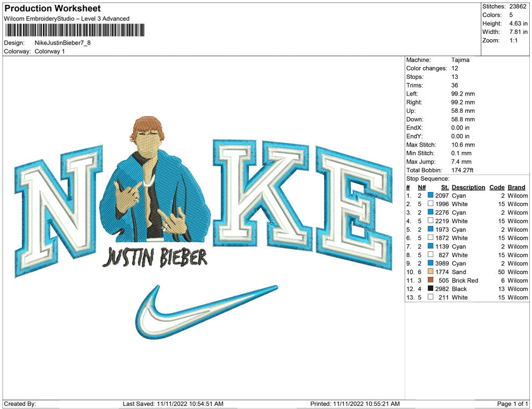
Task: Select the Black color swatch in row 12
Action: point(430,288)
